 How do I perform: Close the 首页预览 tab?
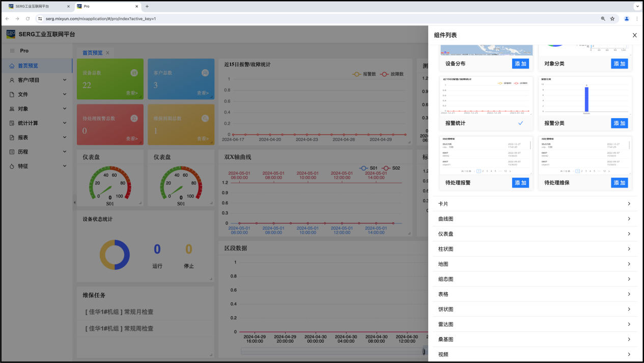[x=107, y=53]
